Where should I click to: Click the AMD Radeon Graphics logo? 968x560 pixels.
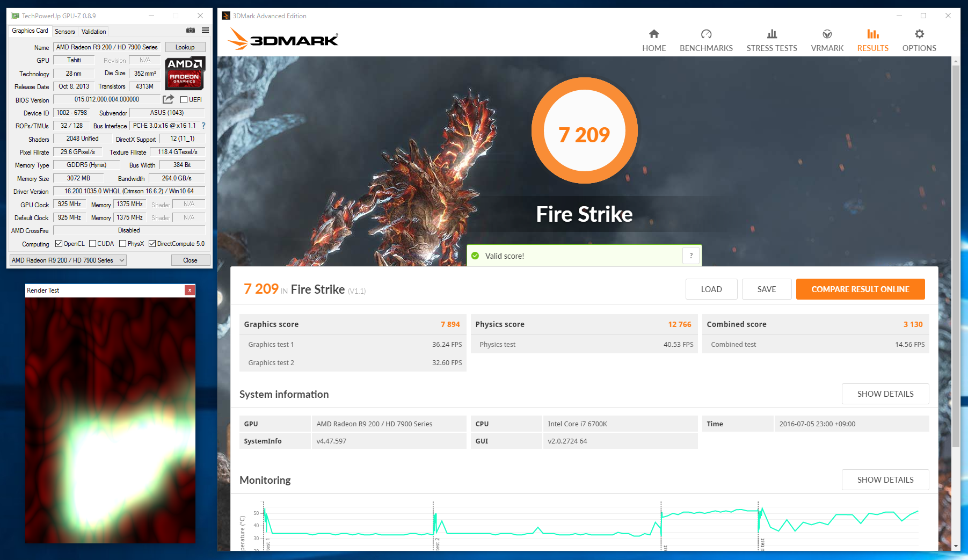pyautogui.click(x=185, y=72)
